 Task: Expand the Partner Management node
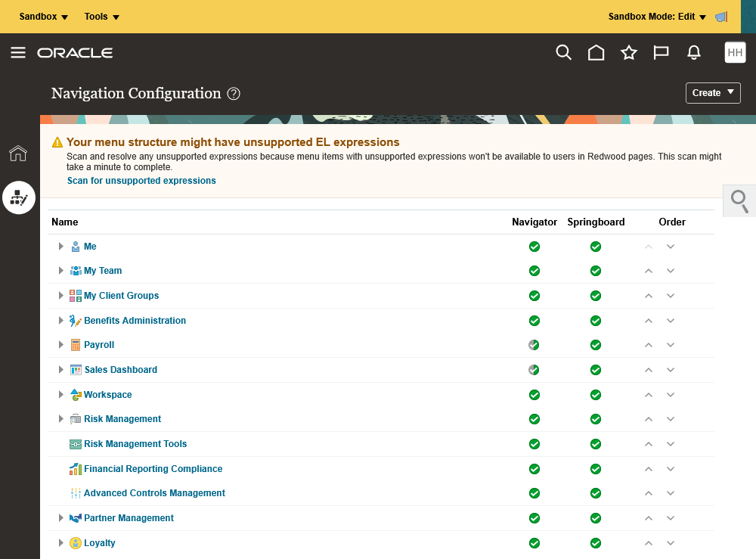pyautogui.click(x=60, y=518)
